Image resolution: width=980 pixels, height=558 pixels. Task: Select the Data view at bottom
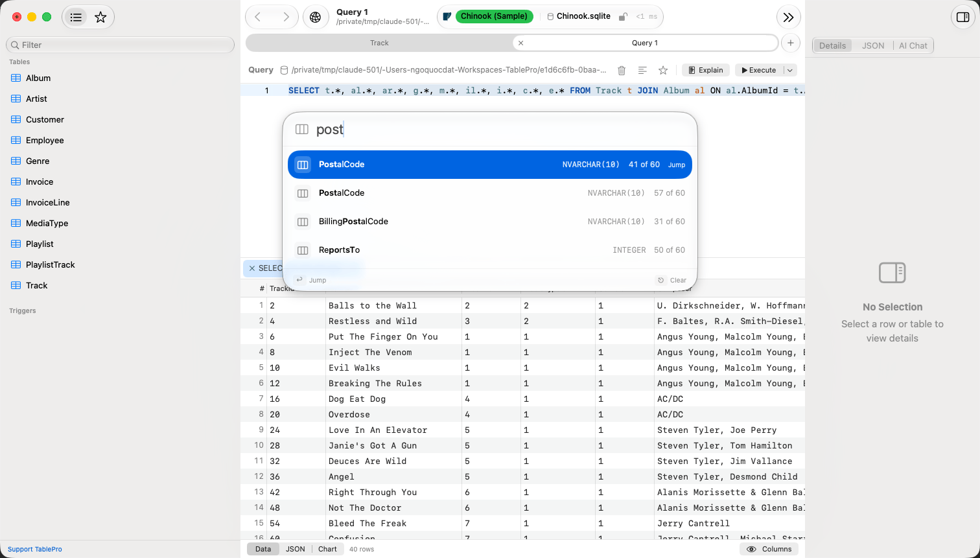tap(263, 549)
